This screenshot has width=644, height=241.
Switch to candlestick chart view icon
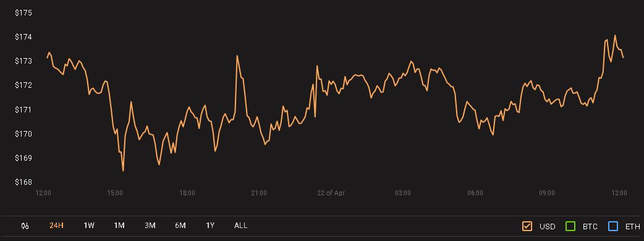pyautogui.click(x=25, y=226)
